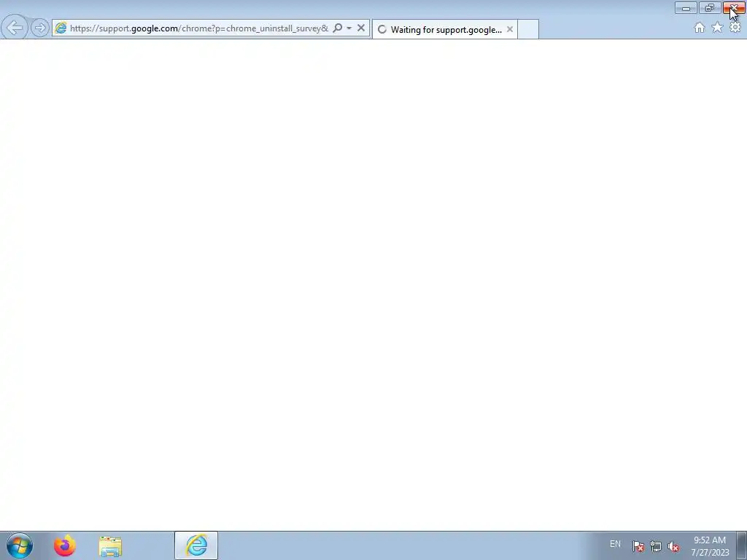Open Favorites with the star icon
The width and height of the screenshot is (747, 560).
(717, 28)
